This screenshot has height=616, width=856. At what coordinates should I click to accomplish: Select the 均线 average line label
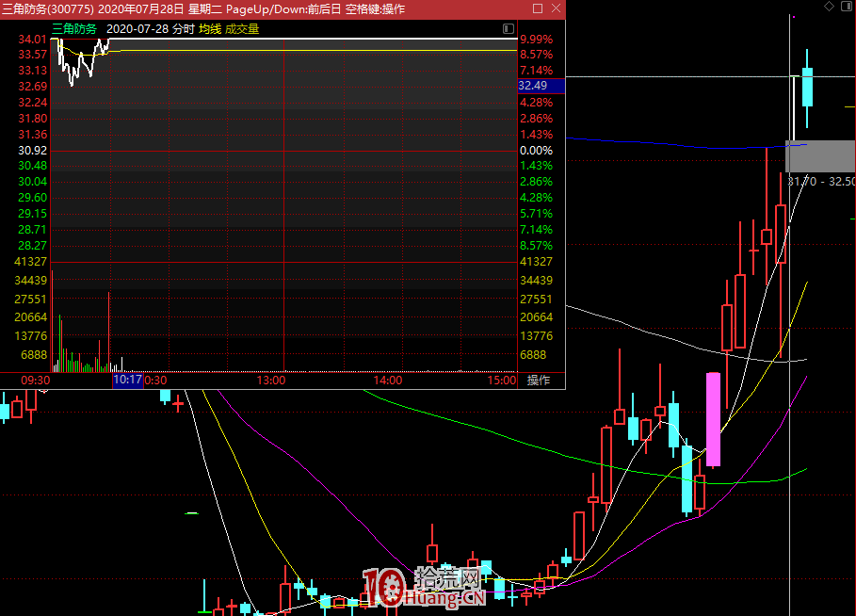tap(210, 29)
